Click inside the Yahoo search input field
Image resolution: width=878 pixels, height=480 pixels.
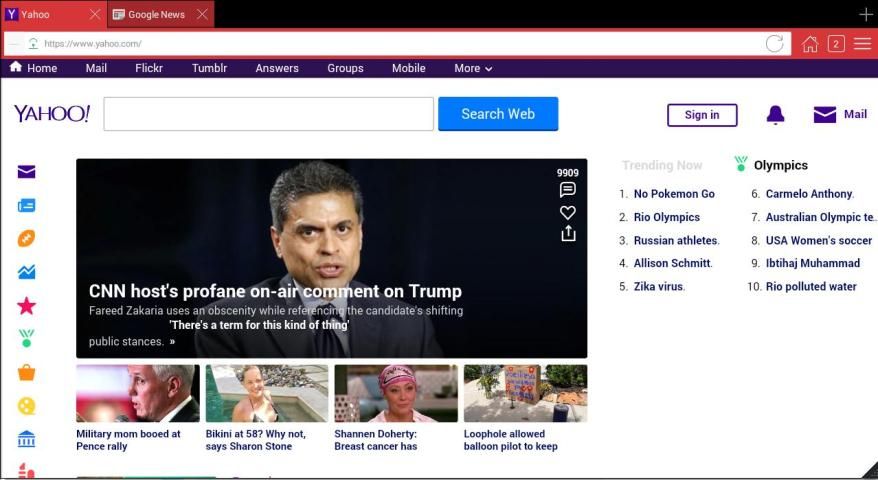(268, 114)
